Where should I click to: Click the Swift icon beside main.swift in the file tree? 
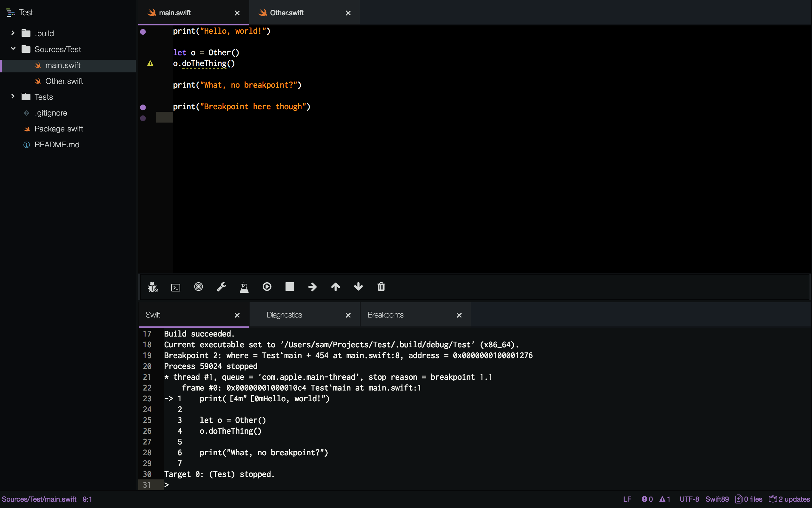coord(37,65)
